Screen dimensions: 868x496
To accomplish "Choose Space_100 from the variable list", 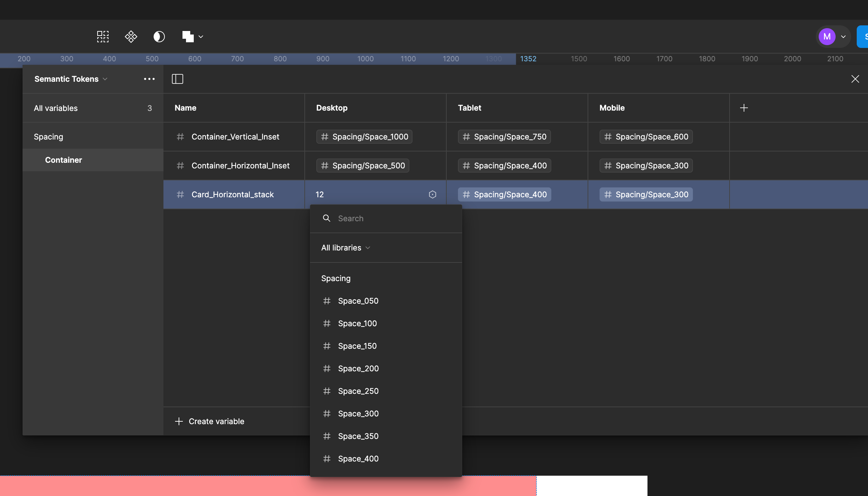I will pos(386,323).
